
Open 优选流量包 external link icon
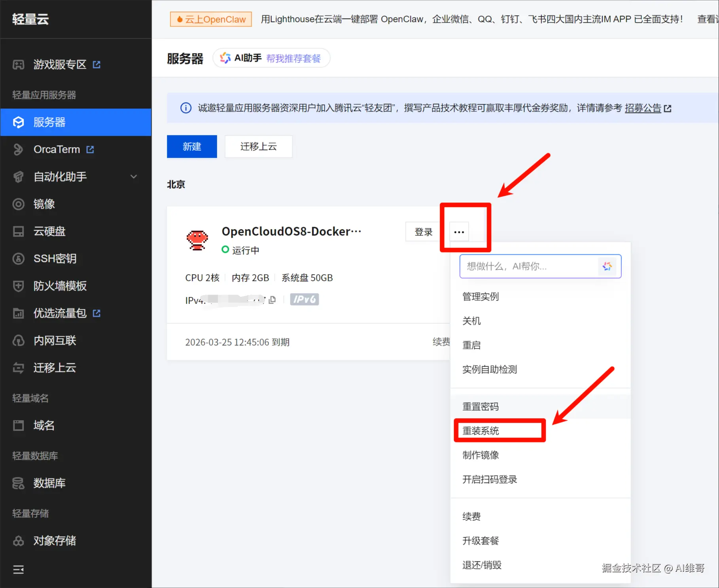point(96,313)
